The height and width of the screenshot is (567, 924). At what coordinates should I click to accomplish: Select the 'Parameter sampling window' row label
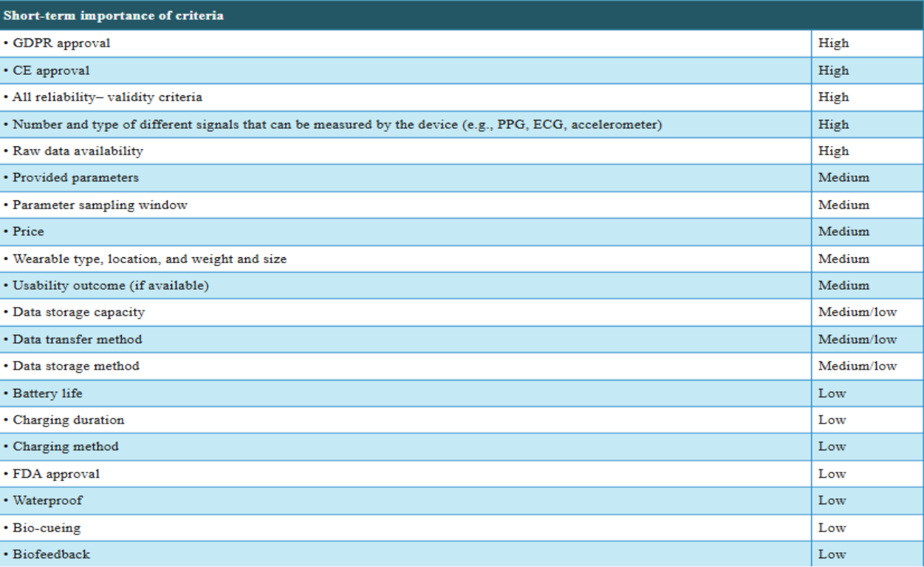100,205
